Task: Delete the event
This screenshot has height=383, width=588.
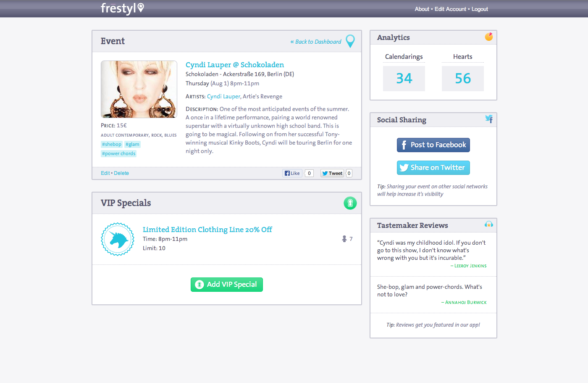Action: pyautogui.click(x=121, y=173)
